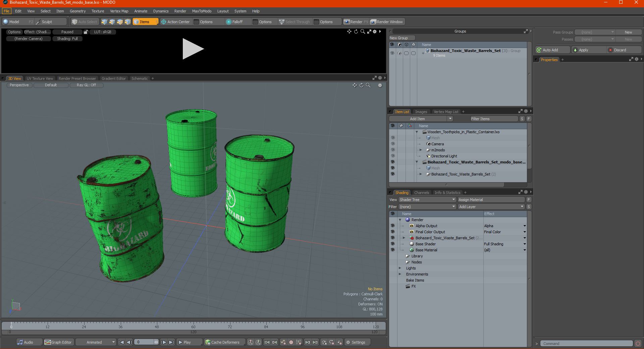Screen dimensions: 644x349
Task: Zoom icon in render preview header
Action: tap(363, 32)
